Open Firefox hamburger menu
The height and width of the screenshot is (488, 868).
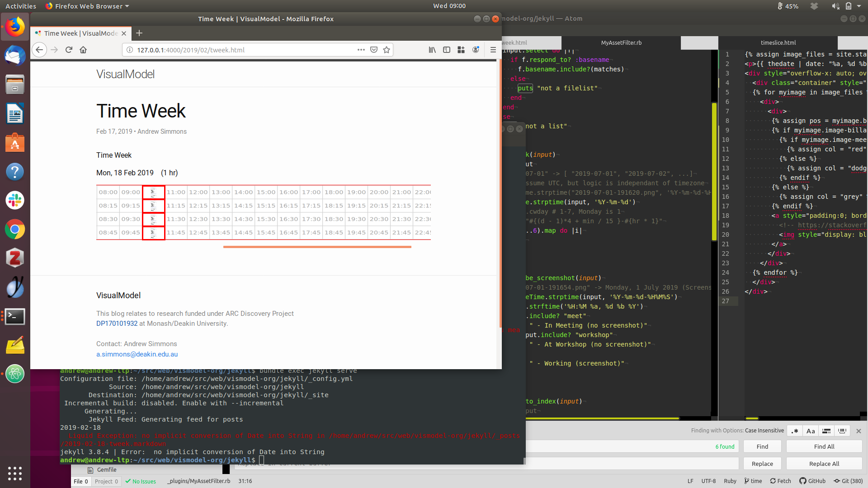point(493,50)
